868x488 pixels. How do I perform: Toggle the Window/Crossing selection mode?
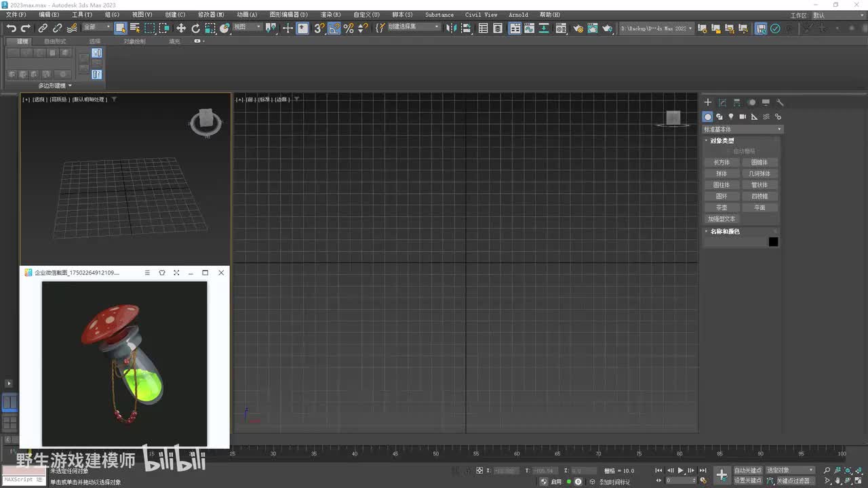[164, 28]
